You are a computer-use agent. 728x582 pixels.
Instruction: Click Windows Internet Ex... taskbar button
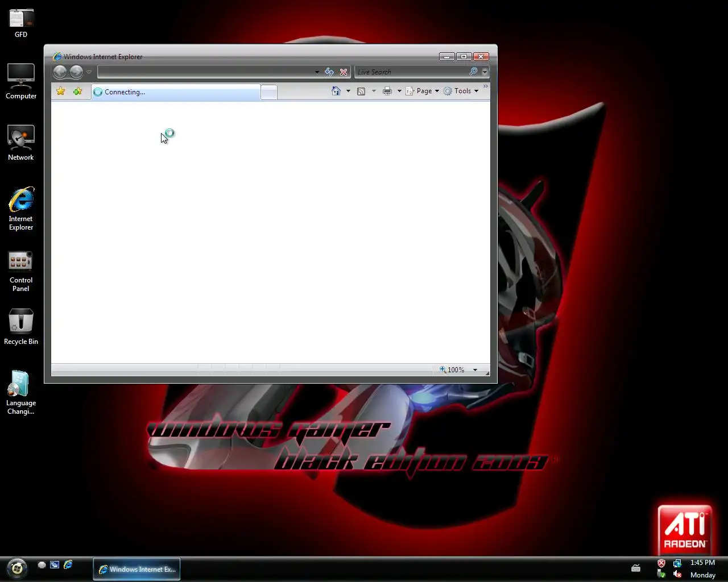[x=136, y=569]
